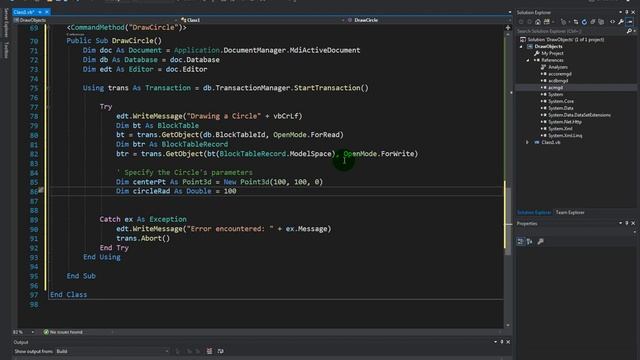This screenshot has height=360, width=640.
Task: Select System.Net.Http reference
Action: (564, 122)
